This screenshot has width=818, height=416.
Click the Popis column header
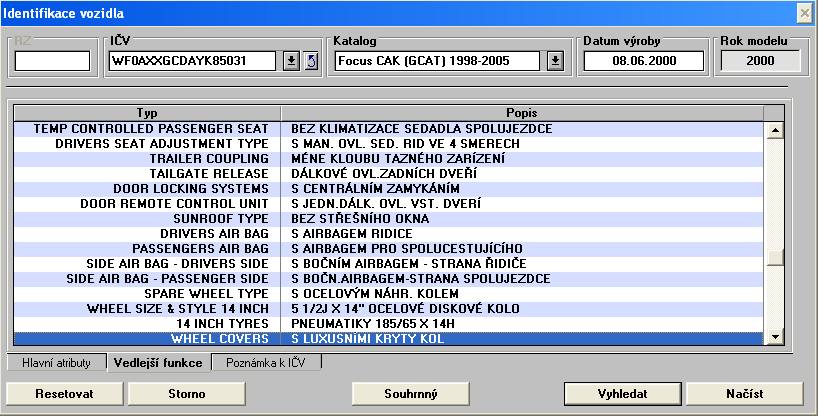(x=522, y=112)
